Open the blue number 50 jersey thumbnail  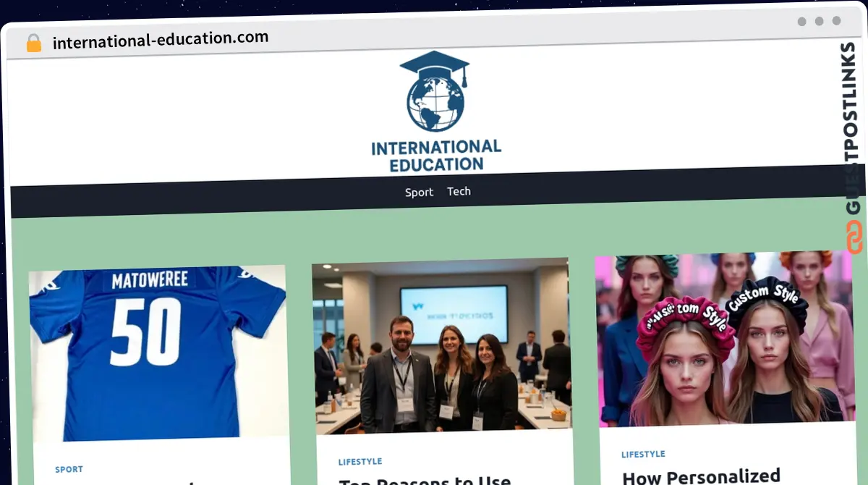click(x=158, y=353)
